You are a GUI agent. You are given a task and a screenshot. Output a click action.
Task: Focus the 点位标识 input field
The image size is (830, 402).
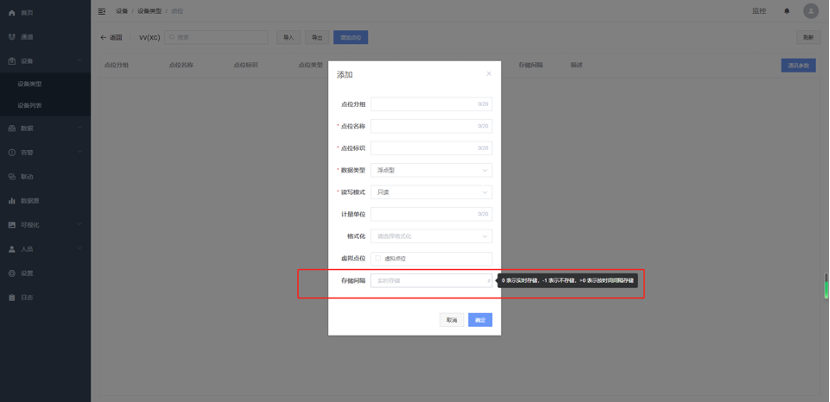click(x=431, y=148)
